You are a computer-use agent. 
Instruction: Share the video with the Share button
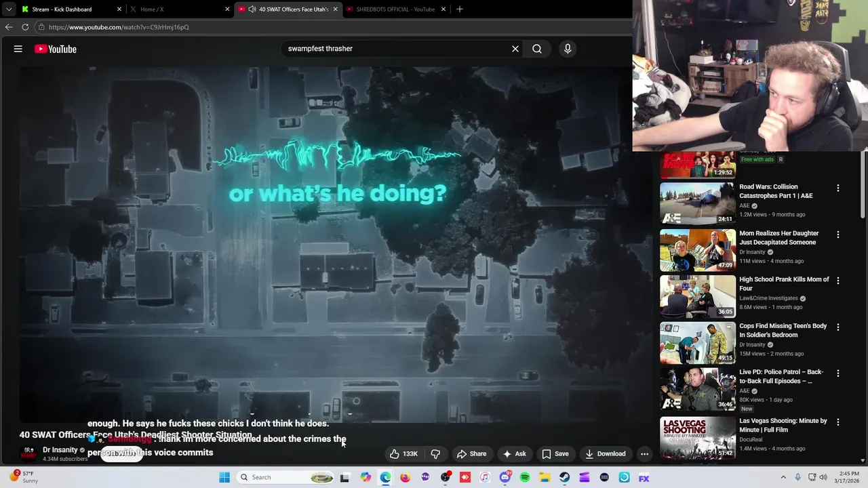tap(471, 454)
